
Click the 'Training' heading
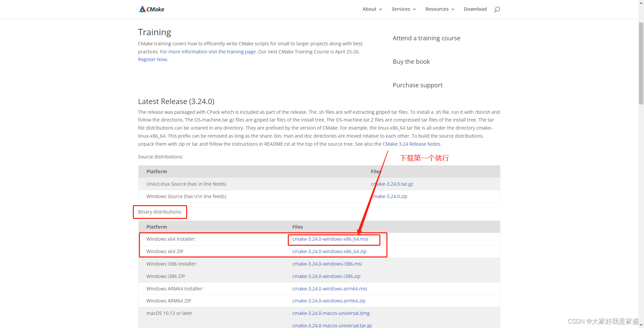pyautogui.click(x=154, y=32)
